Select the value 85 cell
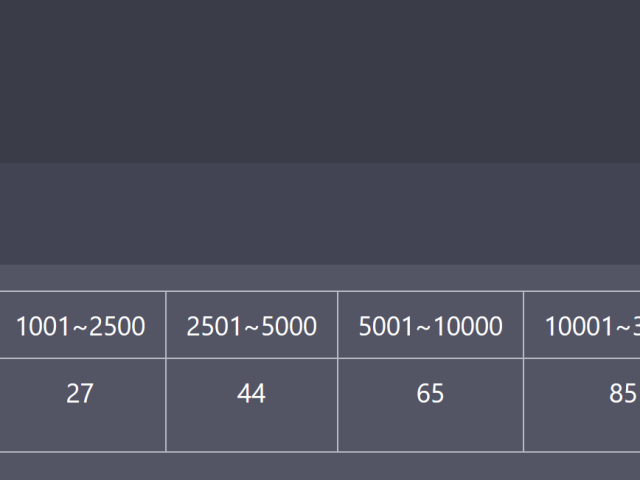This screenshot has width=640, height=480. click(582, 405)
